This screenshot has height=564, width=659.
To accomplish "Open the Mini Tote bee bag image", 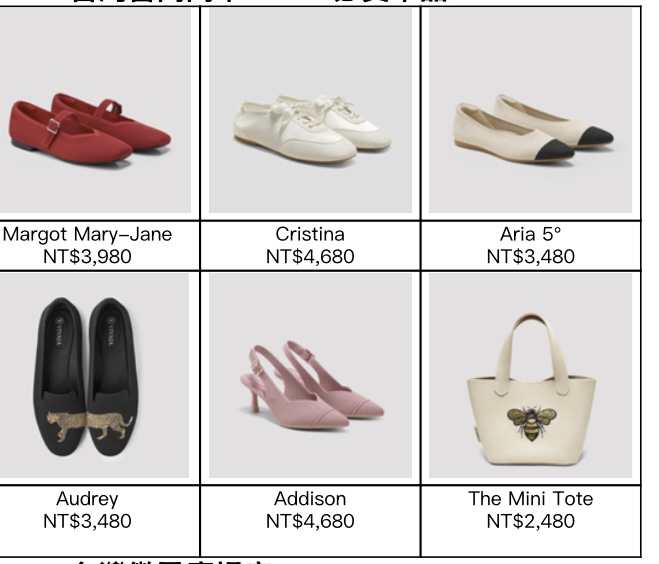I will tap(530, 375).
